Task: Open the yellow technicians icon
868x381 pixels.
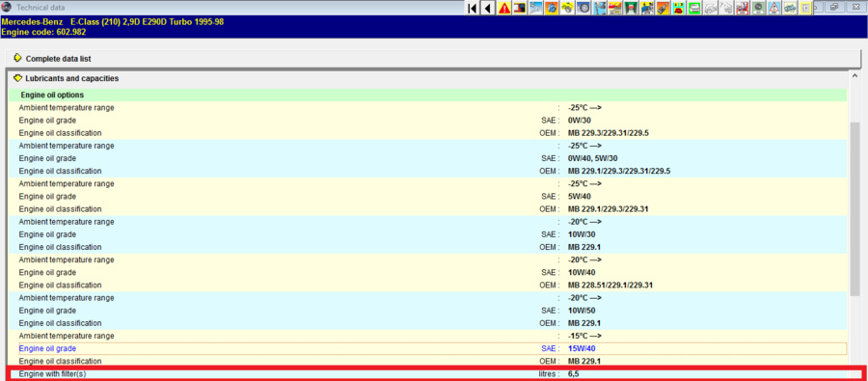Action: click(x=646, y=8)
